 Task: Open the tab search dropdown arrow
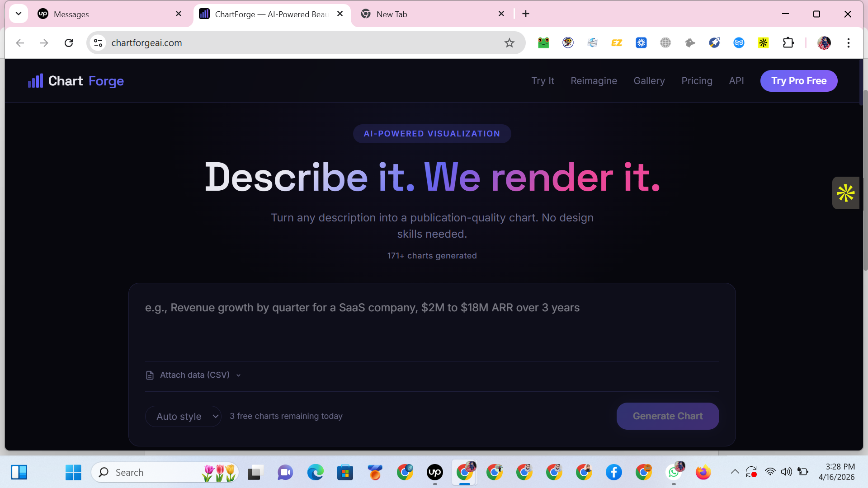coord(19,14)
